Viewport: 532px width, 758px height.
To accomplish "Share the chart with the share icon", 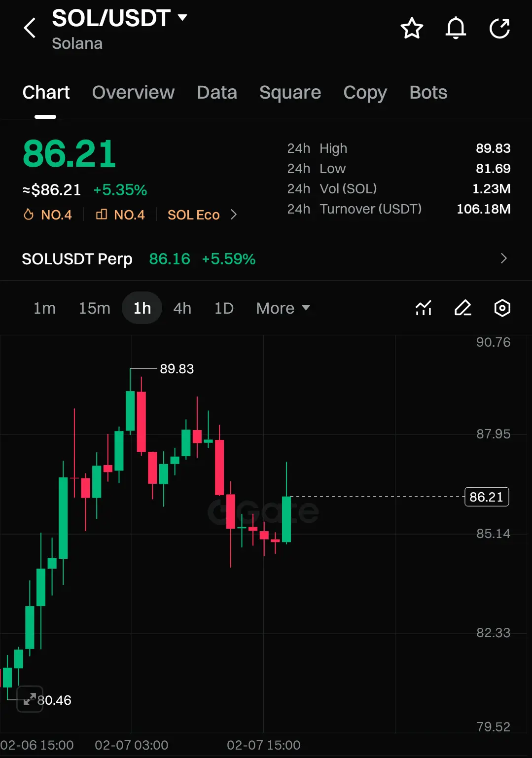I will (499, 28).
